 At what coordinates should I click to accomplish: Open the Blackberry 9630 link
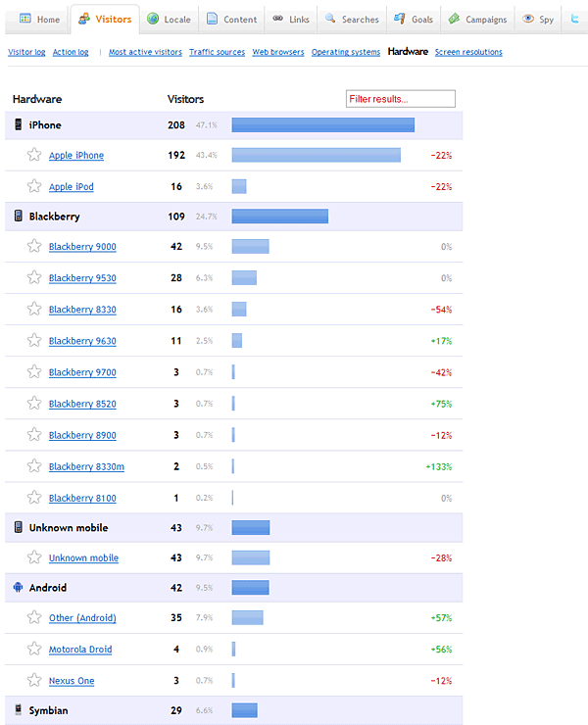pyautogui.click(x=82, y=341)
